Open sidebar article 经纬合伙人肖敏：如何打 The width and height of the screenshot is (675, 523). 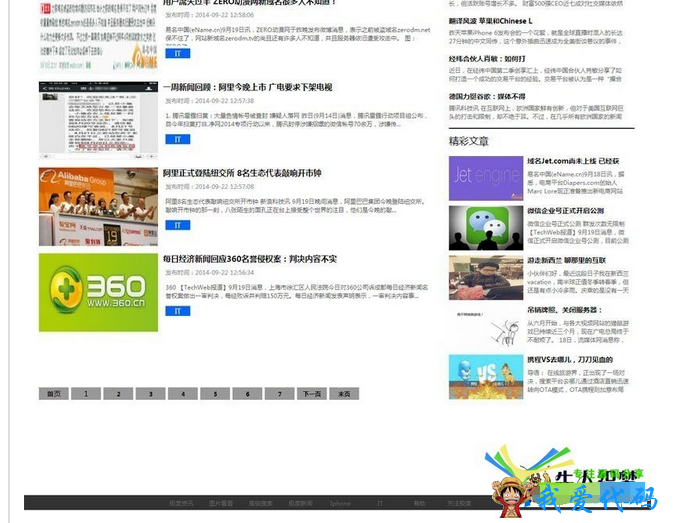[x=487, y=59]
